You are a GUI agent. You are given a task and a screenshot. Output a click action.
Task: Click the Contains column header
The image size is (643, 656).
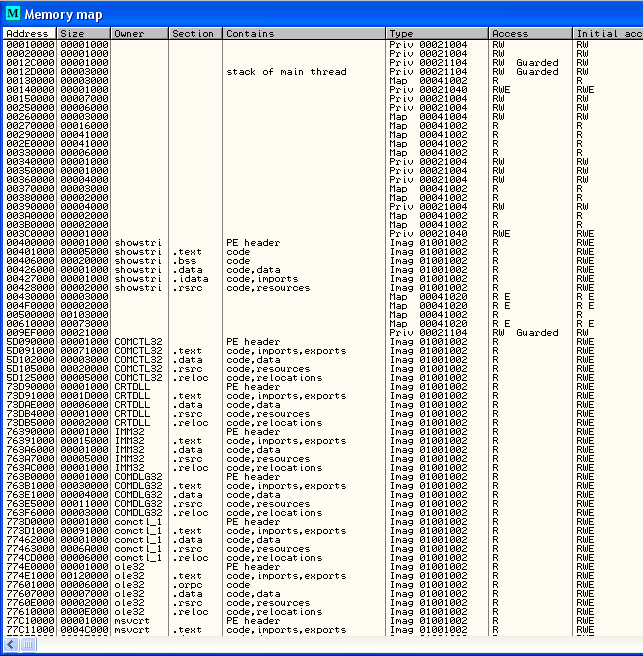[x=303, y=33]
